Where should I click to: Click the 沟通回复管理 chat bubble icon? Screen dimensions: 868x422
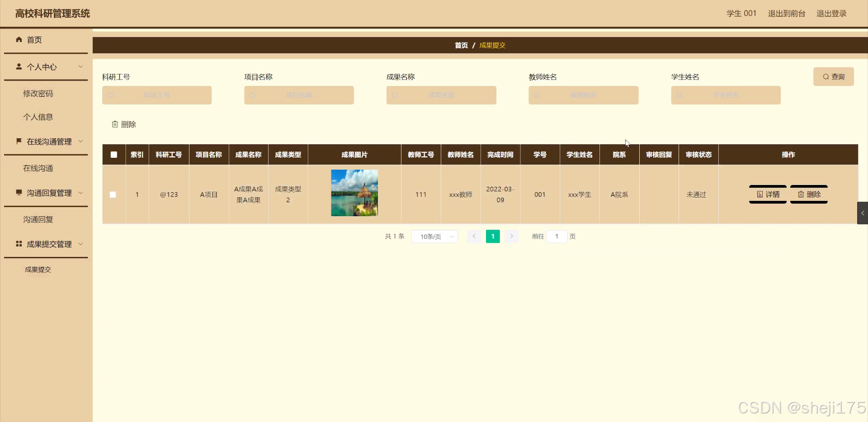19,193
